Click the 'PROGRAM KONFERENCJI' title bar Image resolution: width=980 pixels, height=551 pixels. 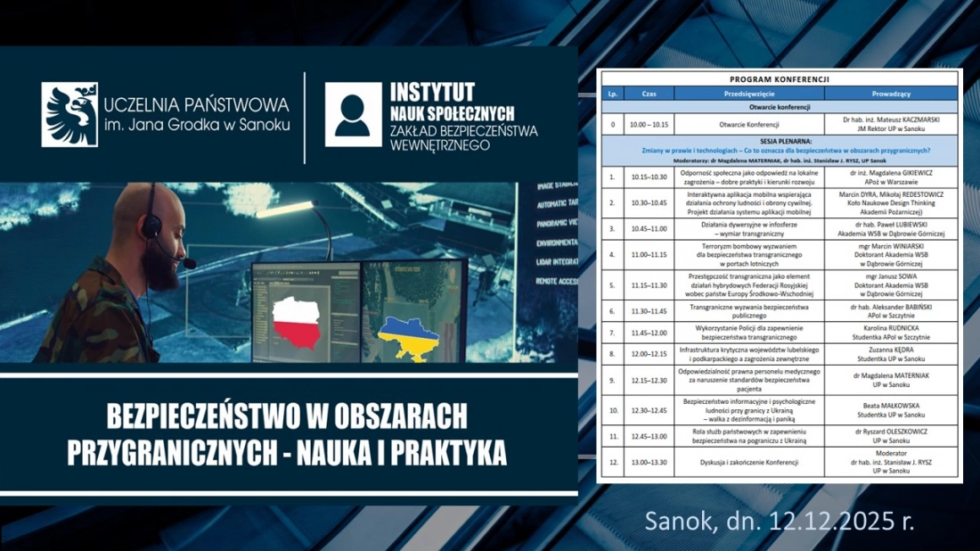(x=778, y=79)
